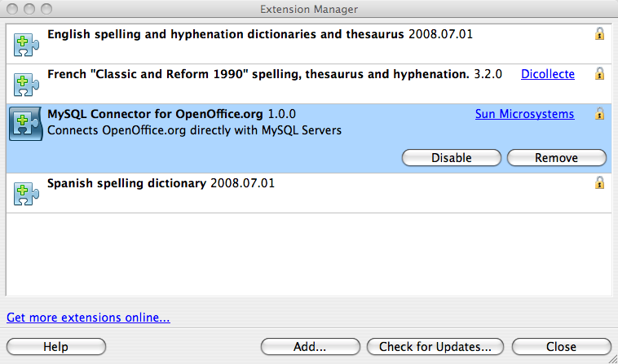
Task: Click lock icon on Spanish dictionary row
Action: click(599, 183)
